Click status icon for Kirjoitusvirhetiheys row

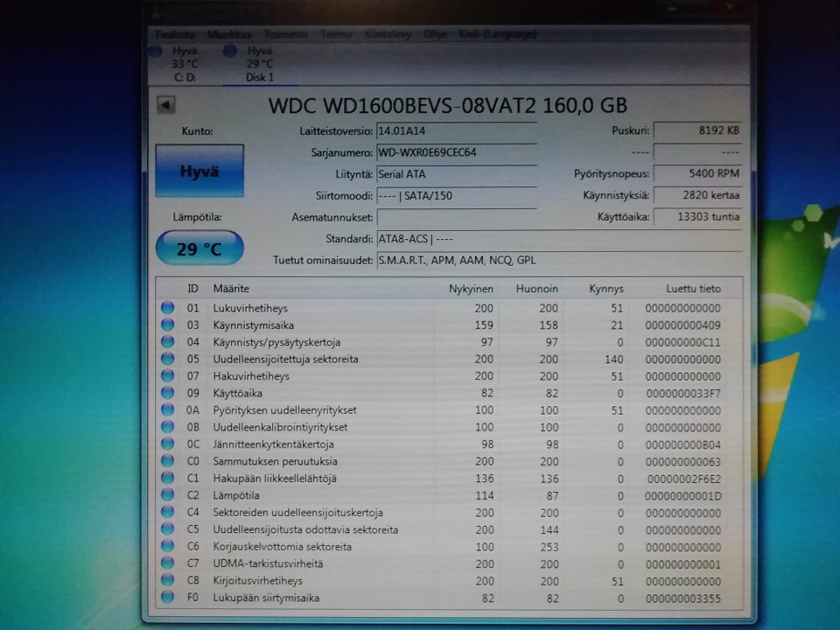point(168,581)
